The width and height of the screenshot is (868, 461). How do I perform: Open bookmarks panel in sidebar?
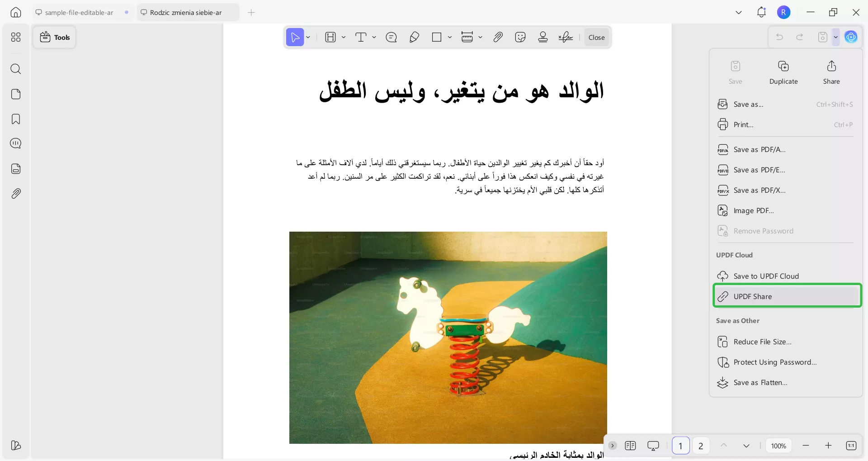tap(16, 119)
